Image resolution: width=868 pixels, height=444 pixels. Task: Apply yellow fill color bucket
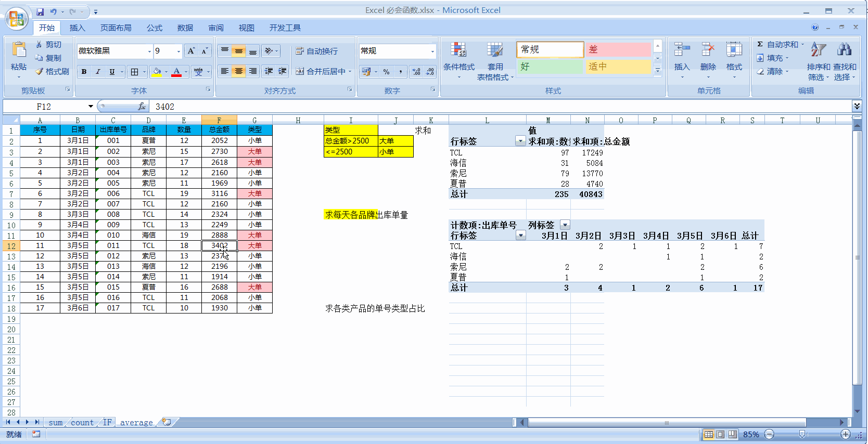(x=157, y=72)
